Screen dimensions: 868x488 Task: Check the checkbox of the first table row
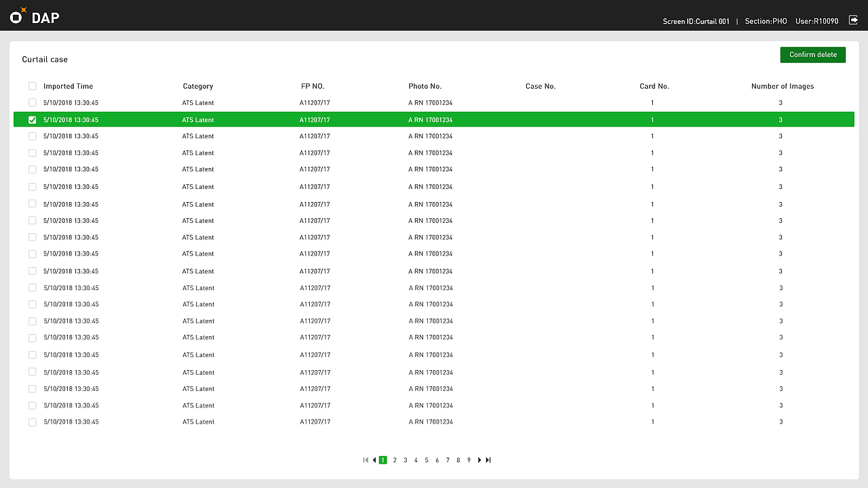[32, 102]
